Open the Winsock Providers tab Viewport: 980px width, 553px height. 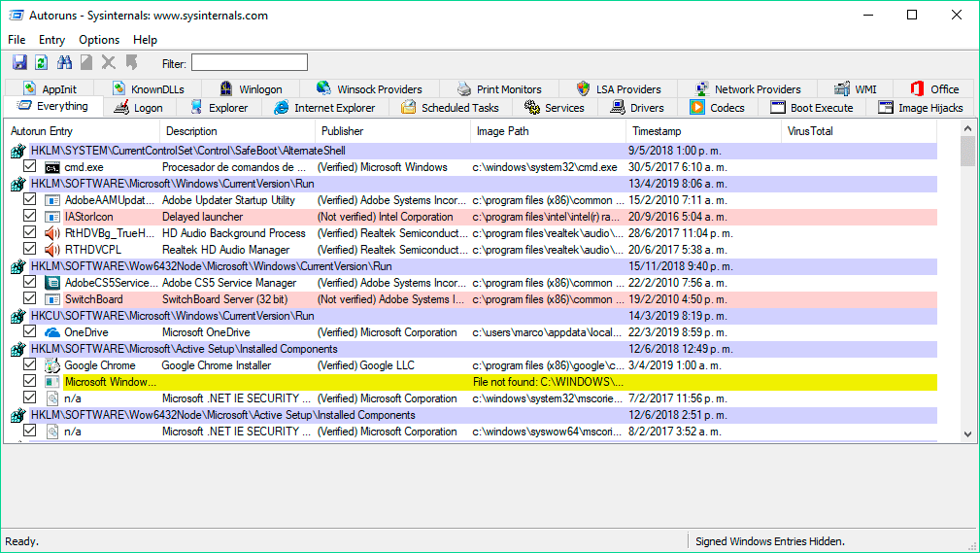(x=369, y=88)
